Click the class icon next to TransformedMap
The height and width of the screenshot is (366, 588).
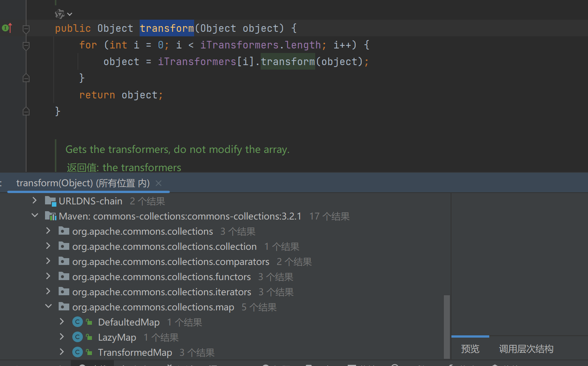(78, 352)
